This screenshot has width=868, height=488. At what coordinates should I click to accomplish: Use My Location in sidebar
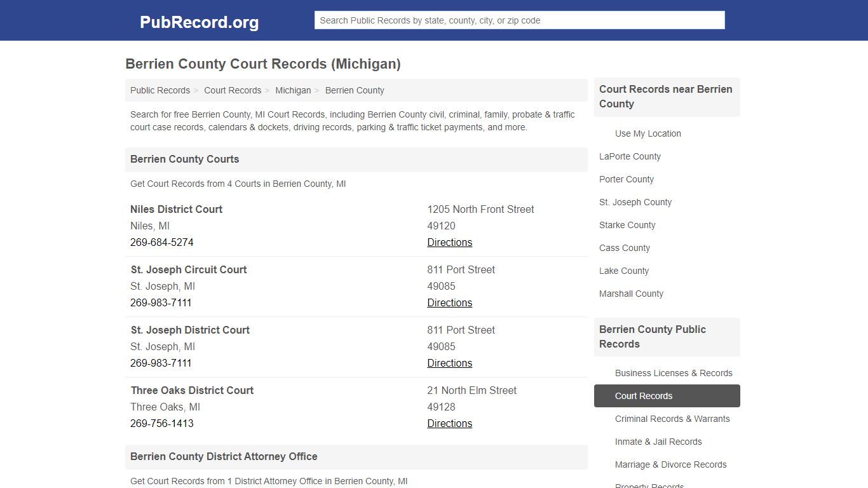tap(648, 133)
